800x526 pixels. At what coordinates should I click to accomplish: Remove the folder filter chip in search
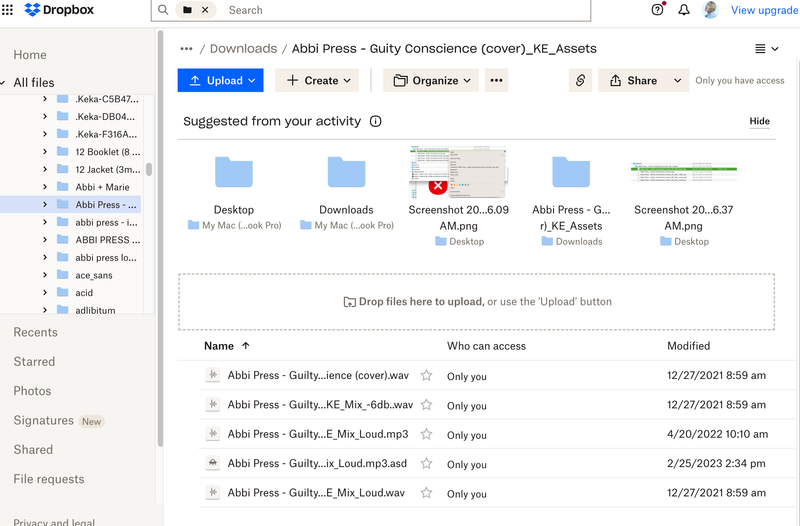click(205, 10)
